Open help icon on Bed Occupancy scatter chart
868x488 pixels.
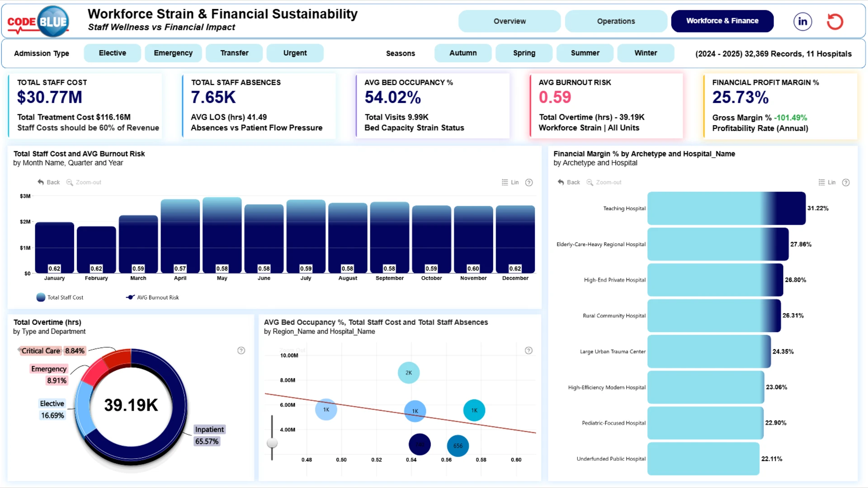[528, 351]
